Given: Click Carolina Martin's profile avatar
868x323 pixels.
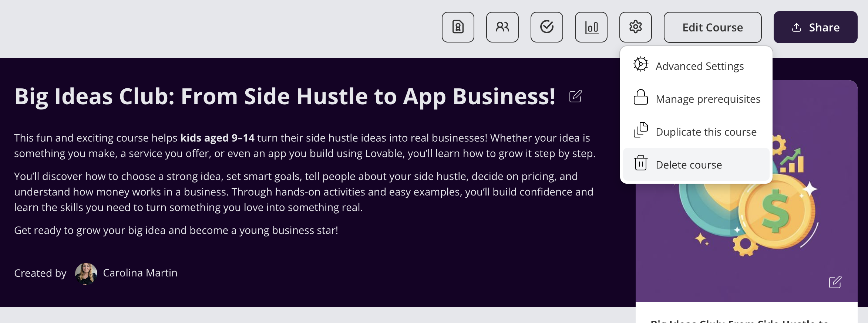Looking at the screenshot, I should click(x=86, y=273).
